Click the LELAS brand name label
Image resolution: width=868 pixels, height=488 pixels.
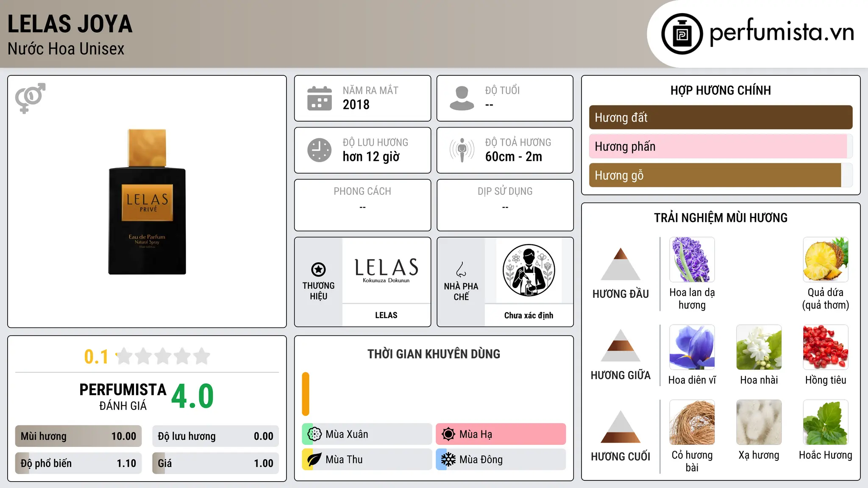tap(386, 315)
